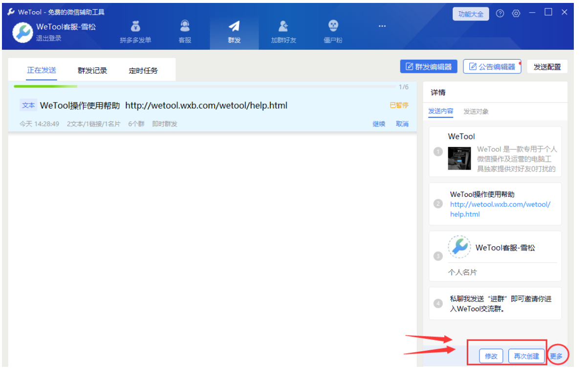Click 取消 to cancel the task
This screenshot has width=588, height=382.
[402, 124]
